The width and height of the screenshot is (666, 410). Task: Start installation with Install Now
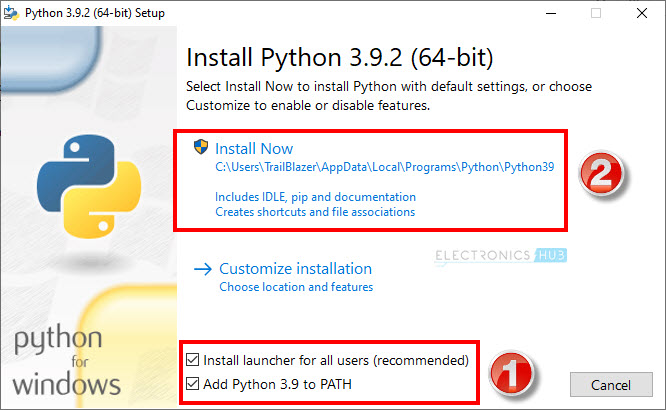click(x=254, y=148)
